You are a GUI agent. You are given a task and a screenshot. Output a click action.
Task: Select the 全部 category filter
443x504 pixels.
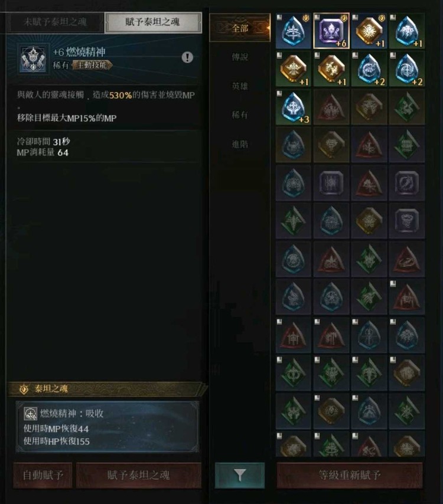coord(240,28)
